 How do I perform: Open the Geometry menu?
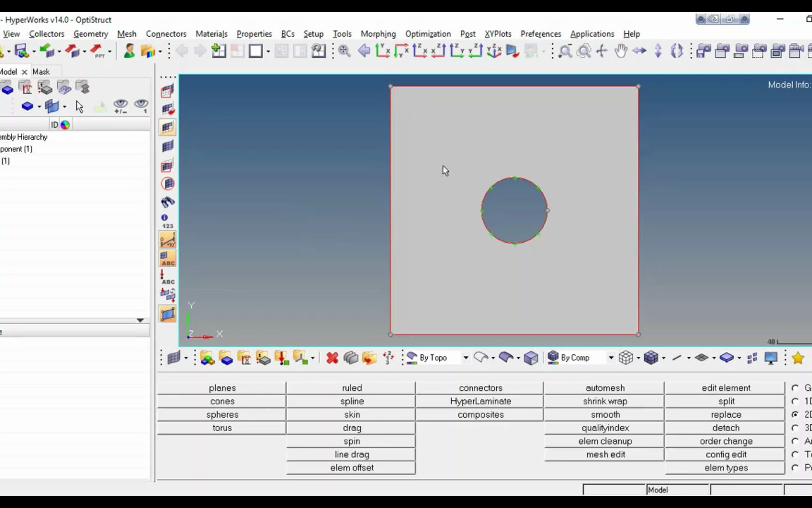coord(90,34)
